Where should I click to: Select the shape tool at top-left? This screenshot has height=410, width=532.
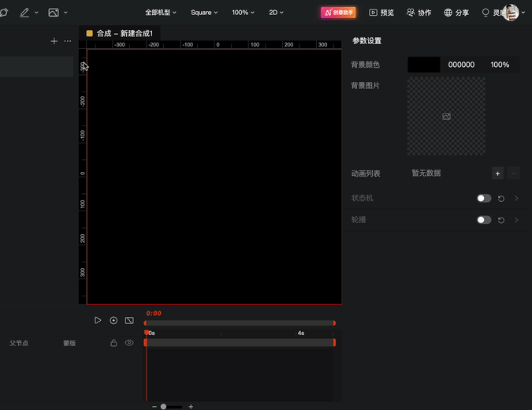[4, 13]
